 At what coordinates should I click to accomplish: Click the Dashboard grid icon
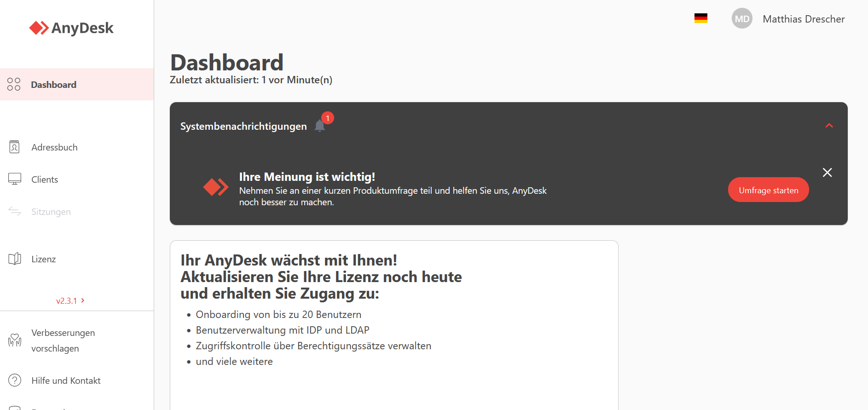coord(14,84)
